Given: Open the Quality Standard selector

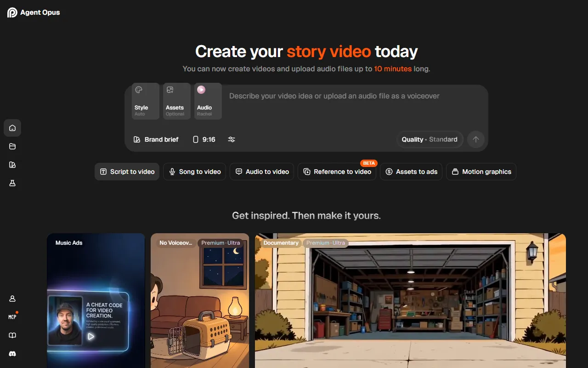Looking at the screenshot, I should coord(430,139).
